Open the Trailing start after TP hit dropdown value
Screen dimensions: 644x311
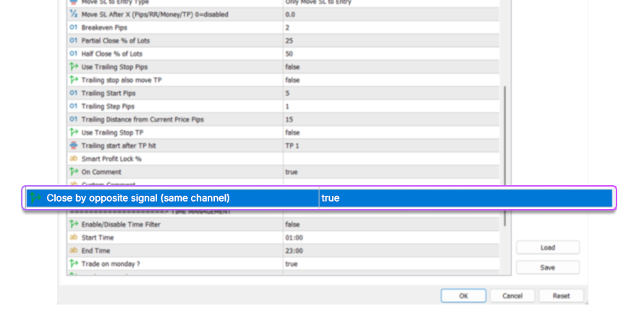[391, 145]
